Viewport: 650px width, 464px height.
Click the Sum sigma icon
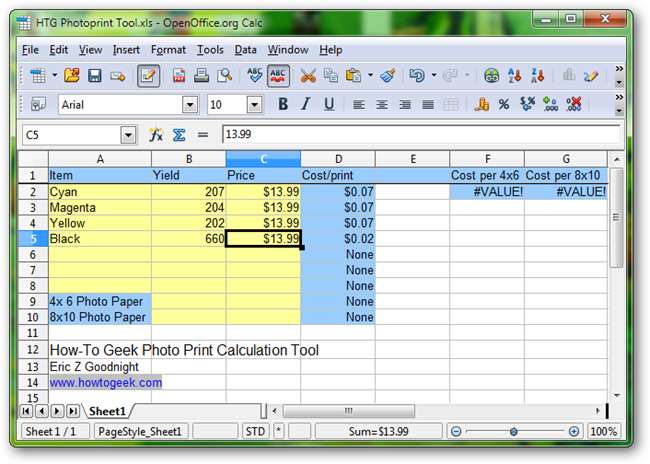click(180, 134)
